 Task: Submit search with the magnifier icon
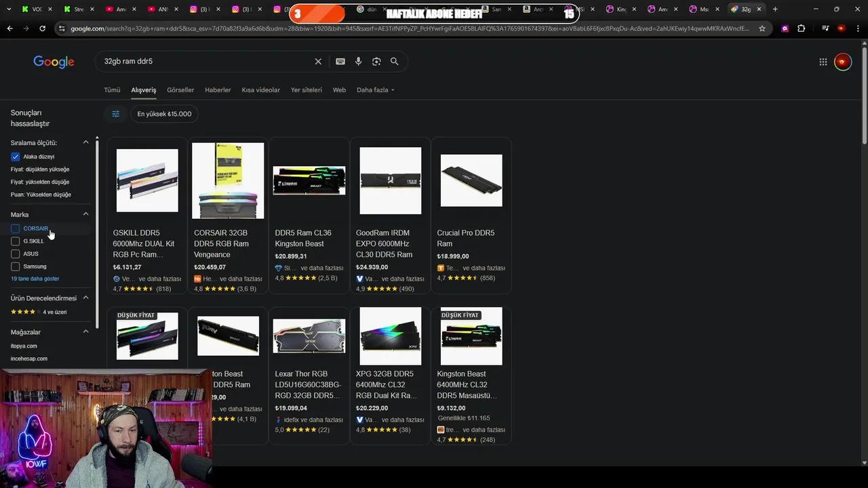[395, 62]
